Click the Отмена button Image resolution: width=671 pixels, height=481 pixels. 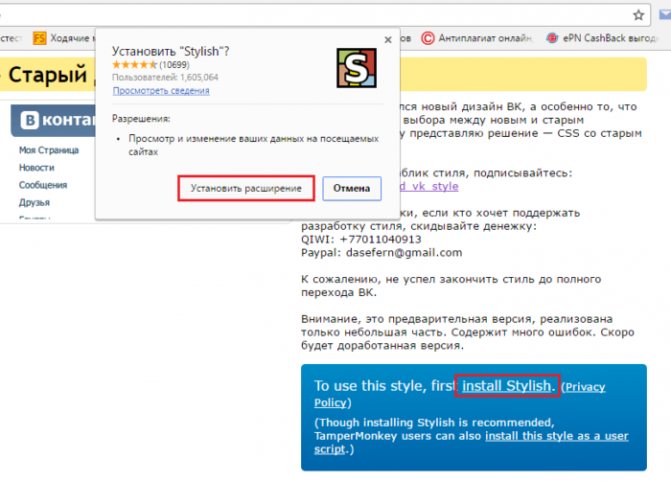tap(352, 188)
